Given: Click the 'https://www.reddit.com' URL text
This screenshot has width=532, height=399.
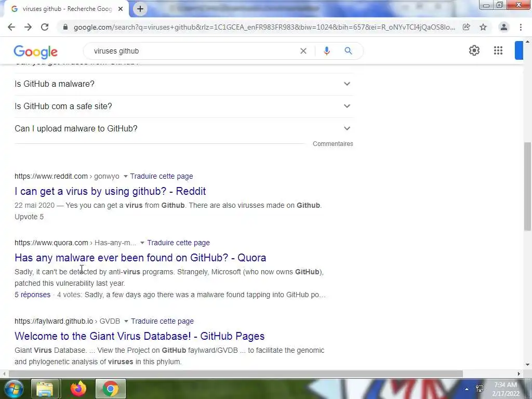Looking at the screenshot, I should pos(51,177).
